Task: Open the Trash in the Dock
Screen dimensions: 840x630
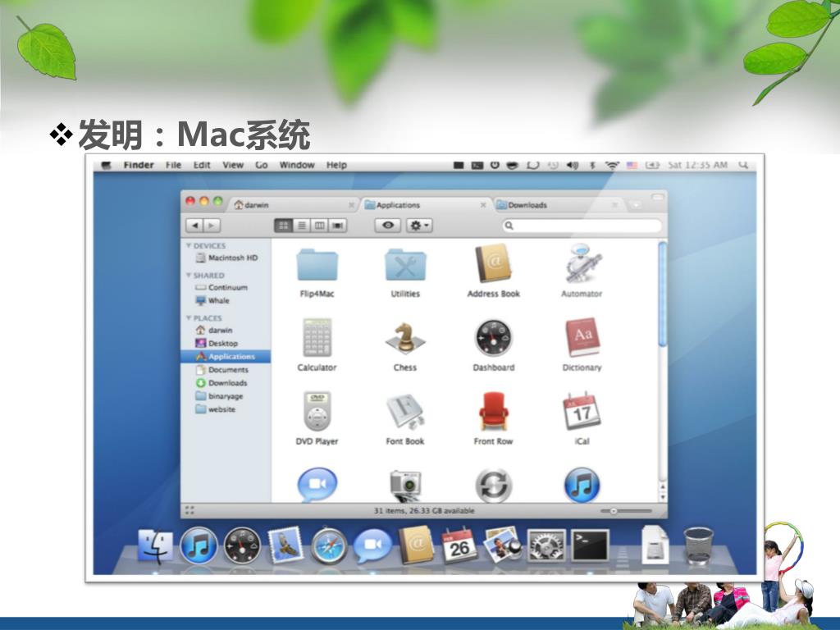Action: [699, 546]
